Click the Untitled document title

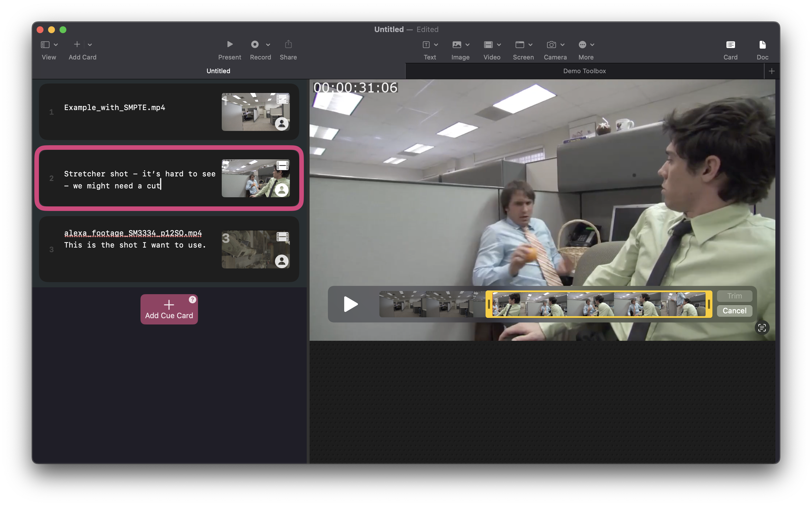(x=389, y=29)
